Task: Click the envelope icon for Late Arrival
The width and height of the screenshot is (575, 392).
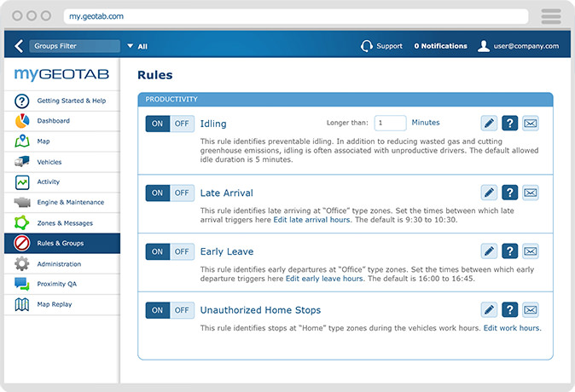Action: click(531, 193)
